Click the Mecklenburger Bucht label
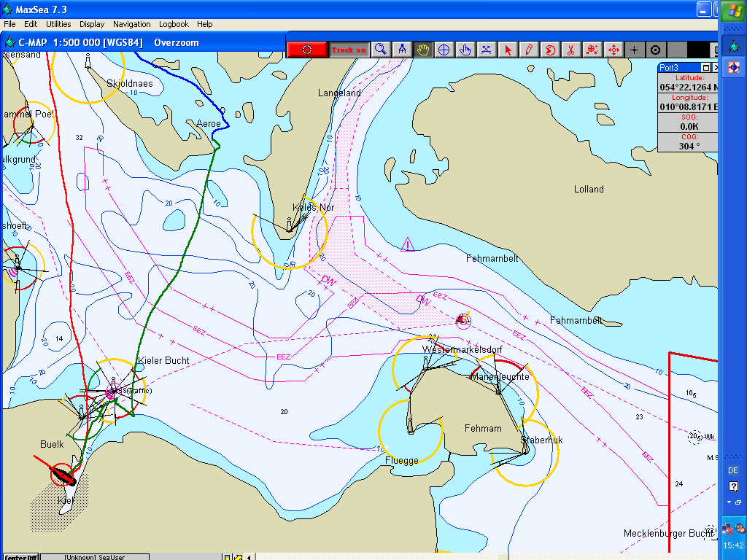 668,533
